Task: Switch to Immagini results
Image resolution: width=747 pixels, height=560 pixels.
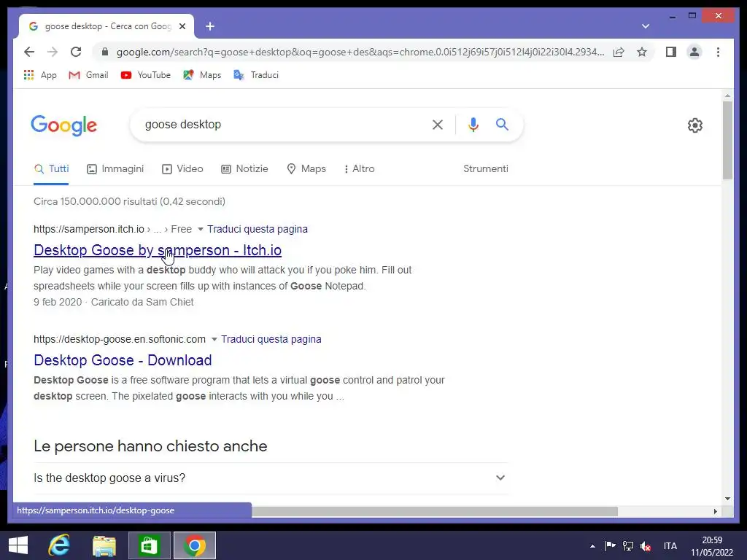Action: (115, 169)
